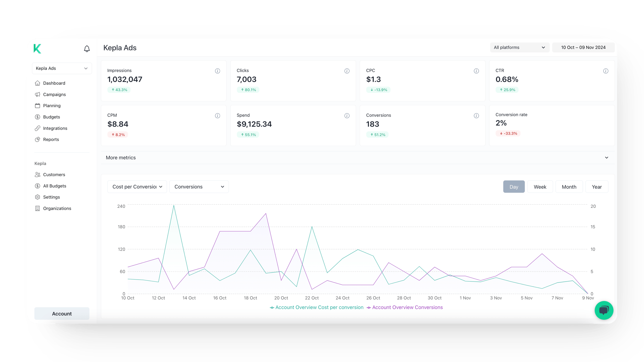This screenshot has height=362, width=644.
Task: Click the Account button
Action: (62, 314)
